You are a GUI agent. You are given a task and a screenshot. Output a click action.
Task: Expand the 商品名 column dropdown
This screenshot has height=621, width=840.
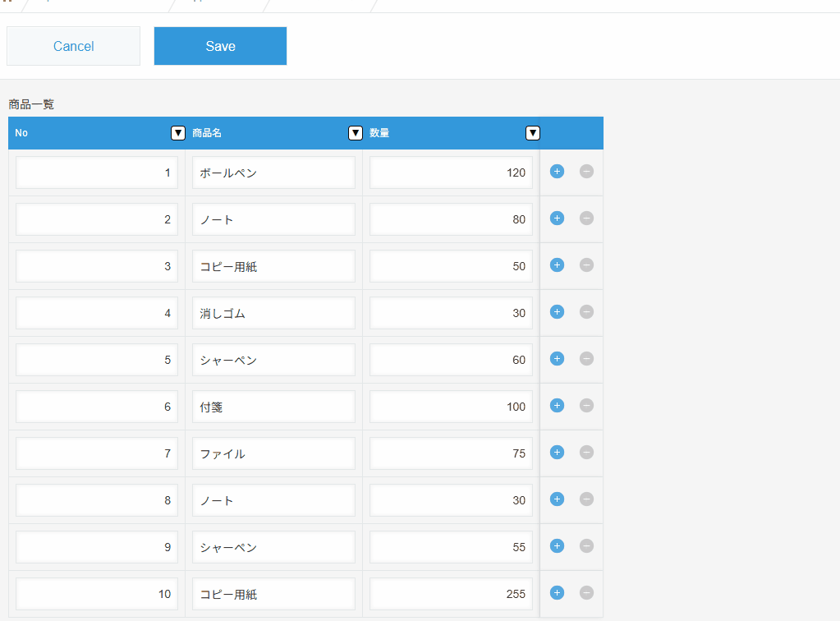[356, 133]
